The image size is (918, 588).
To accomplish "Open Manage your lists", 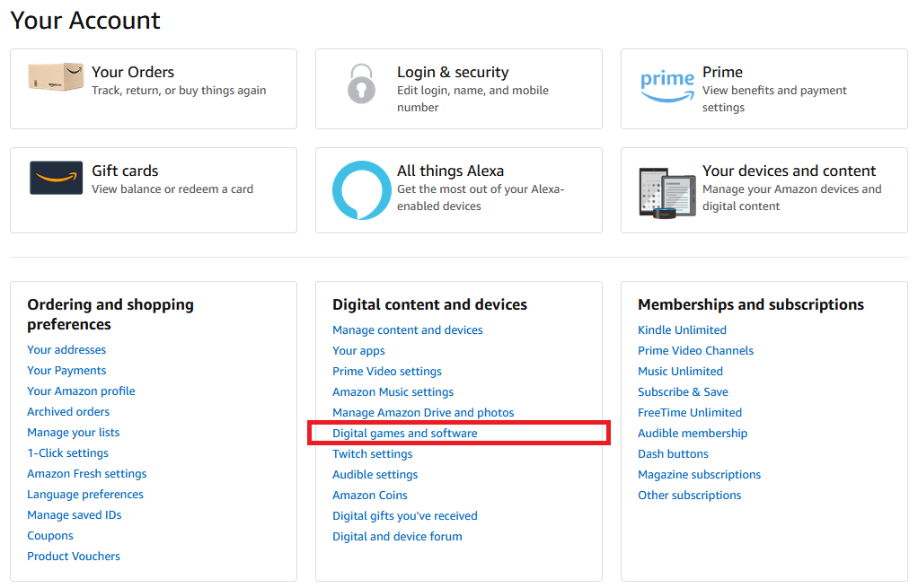I will (x=73, y=433).
